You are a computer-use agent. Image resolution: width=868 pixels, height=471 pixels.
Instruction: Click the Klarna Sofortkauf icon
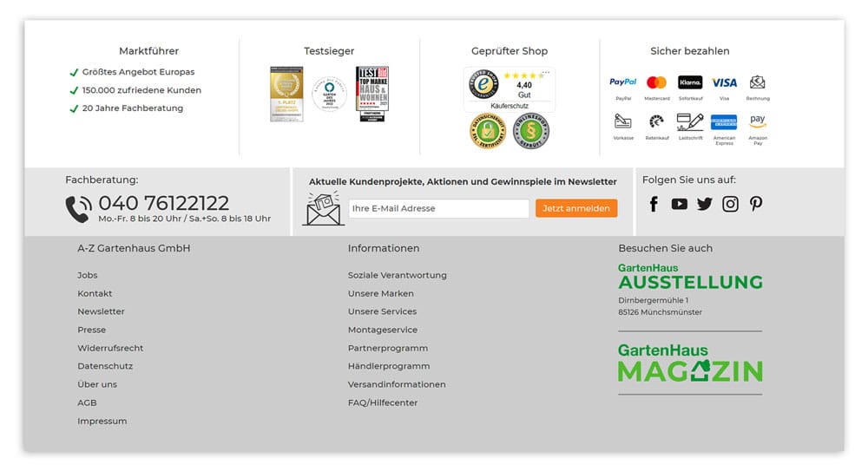point(690,82)
